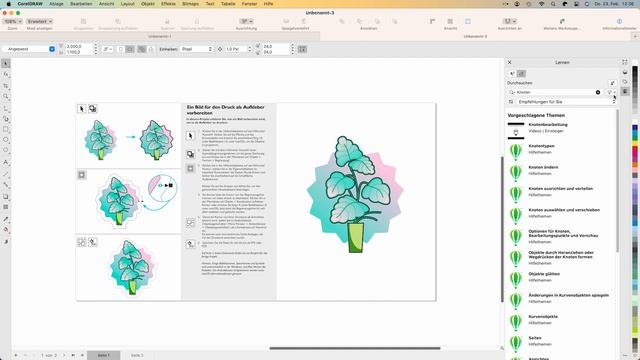Image resolution: width=640 pixels, height=360 pixels.
Task: Select the Crop tool in the toolbox
Action: pos(6,86)
